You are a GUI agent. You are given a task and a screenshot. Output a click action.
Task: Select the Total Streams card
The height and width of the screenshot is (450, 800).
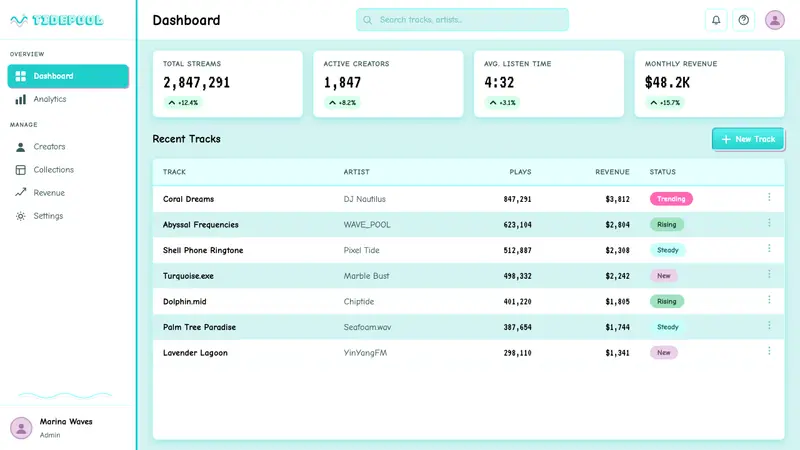[x=228, y=84]
